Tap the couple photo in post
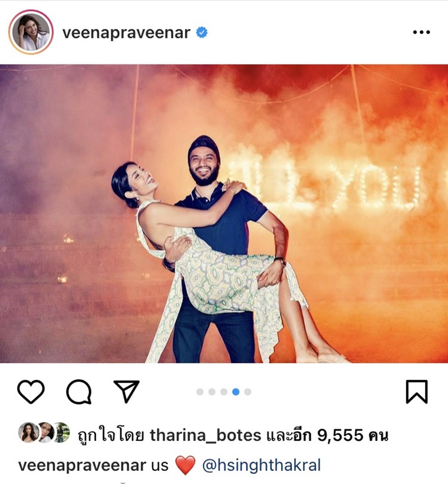This screenshot has width=448, height=484. point(224,214)
